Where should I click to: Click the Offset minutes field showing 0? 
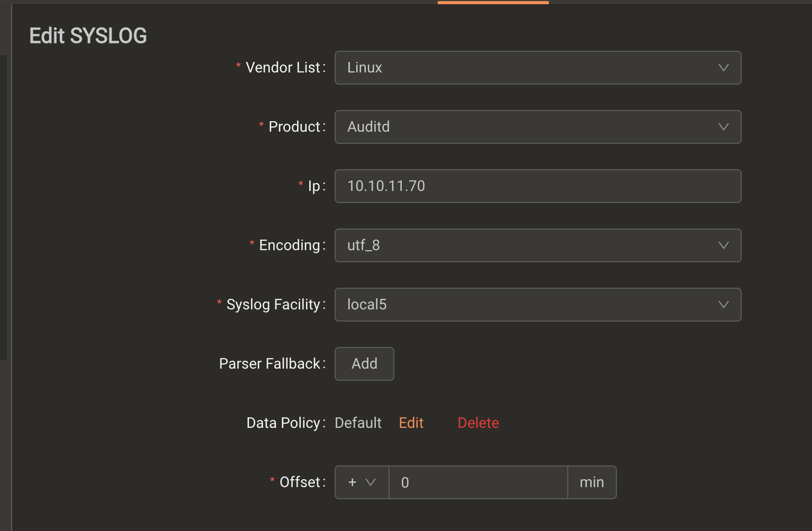pyautogui.click(x=478, y=482)
